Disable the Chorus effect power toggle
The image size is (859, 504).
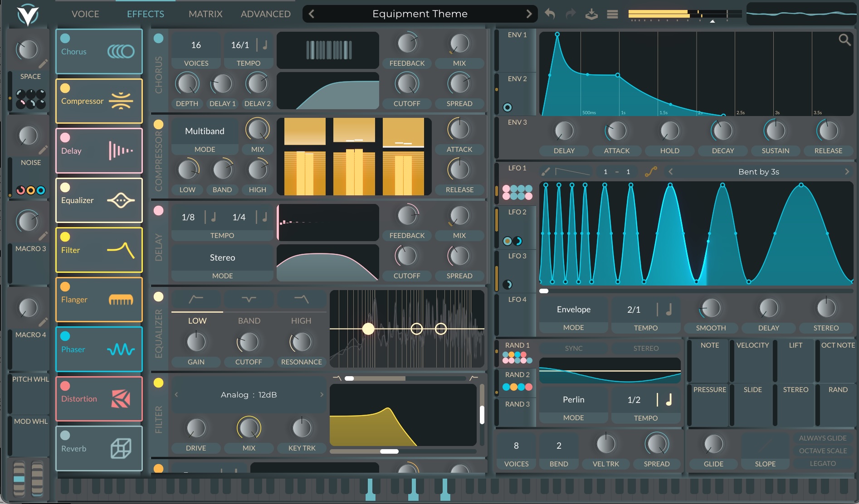[x=65, y=39]
